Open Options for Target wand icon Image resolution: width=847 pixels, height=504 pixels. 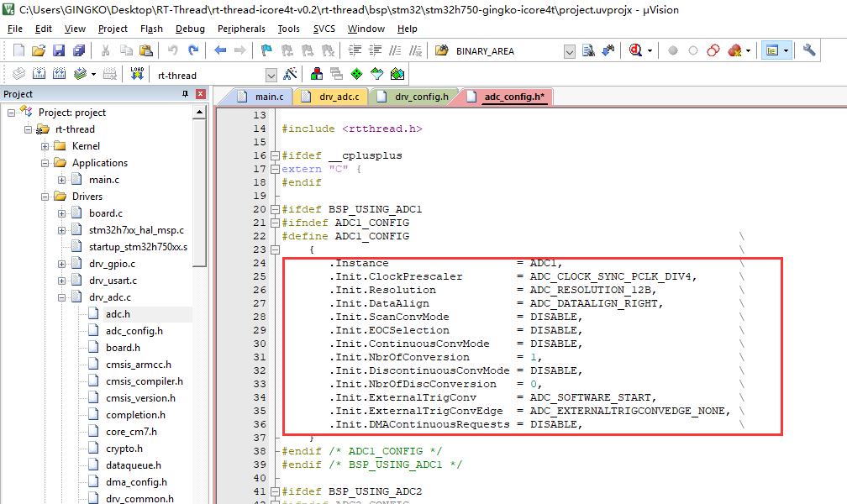[291, 74]
